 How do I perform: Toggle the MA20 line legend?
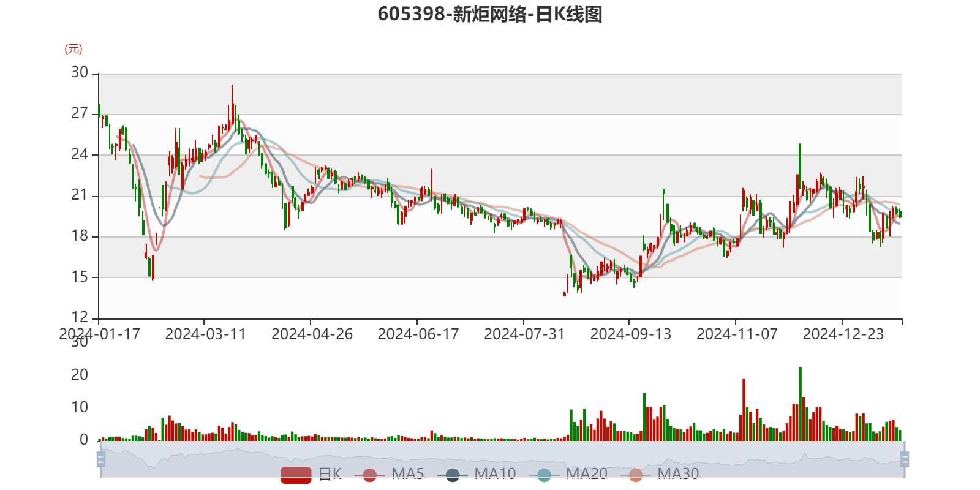pyautogui.click(x=568, y=474)
